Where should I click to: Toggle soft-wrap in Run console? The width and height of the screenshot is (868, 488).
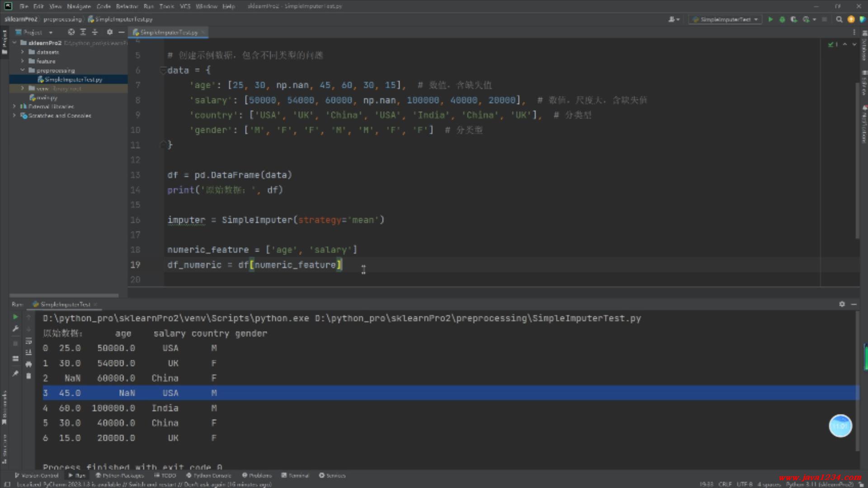tap(28, 341)
